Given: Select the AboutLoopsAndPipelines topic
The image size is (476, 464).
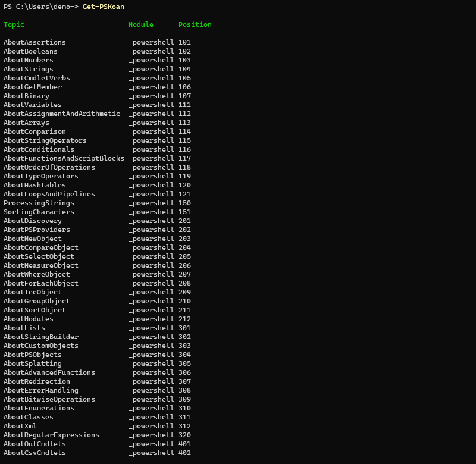Looking at the screenshot, I should pos(49,194).
